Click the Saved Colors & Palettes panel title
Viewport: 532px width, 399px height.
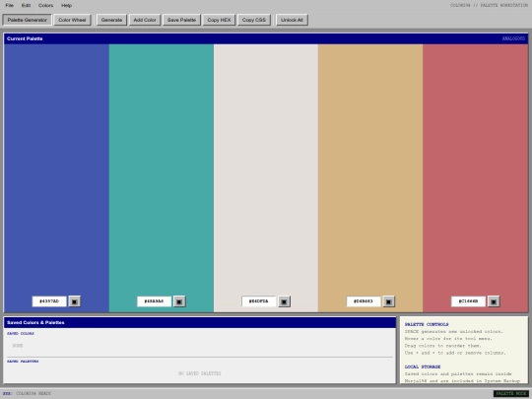click(35, 323)
